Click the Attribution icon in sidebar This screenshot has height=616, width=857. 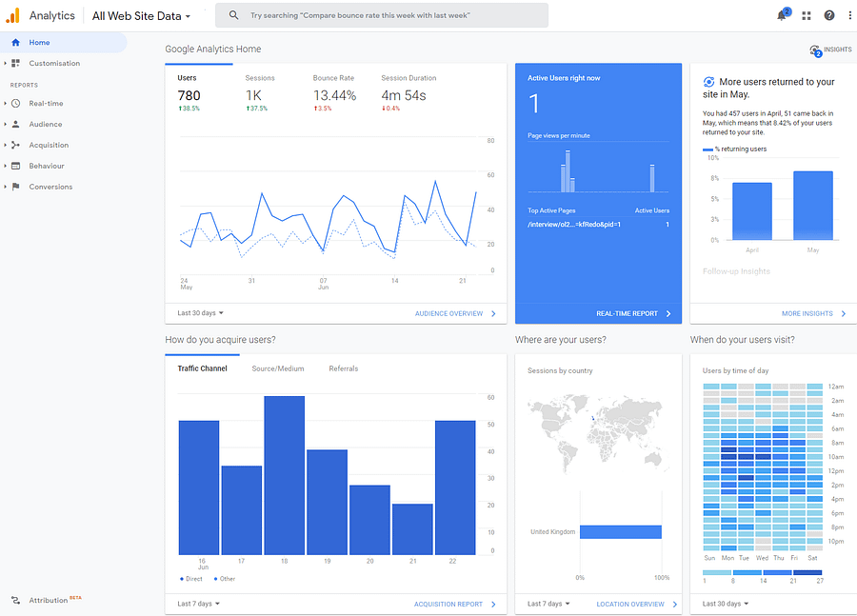[15, 600]
